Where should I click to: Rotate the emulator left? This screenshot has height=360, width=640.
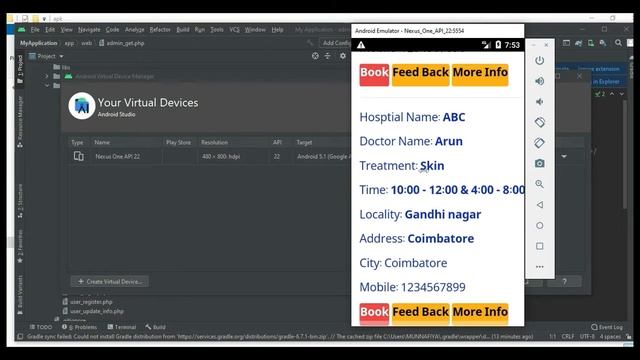(539, 122)
